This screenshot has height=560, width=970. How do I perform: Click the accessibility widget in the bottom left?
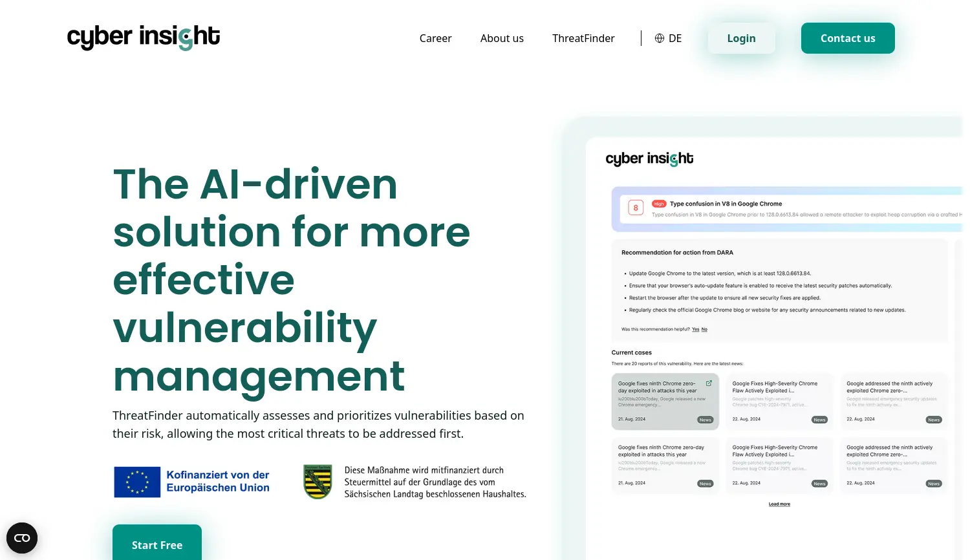pos(22,537)
